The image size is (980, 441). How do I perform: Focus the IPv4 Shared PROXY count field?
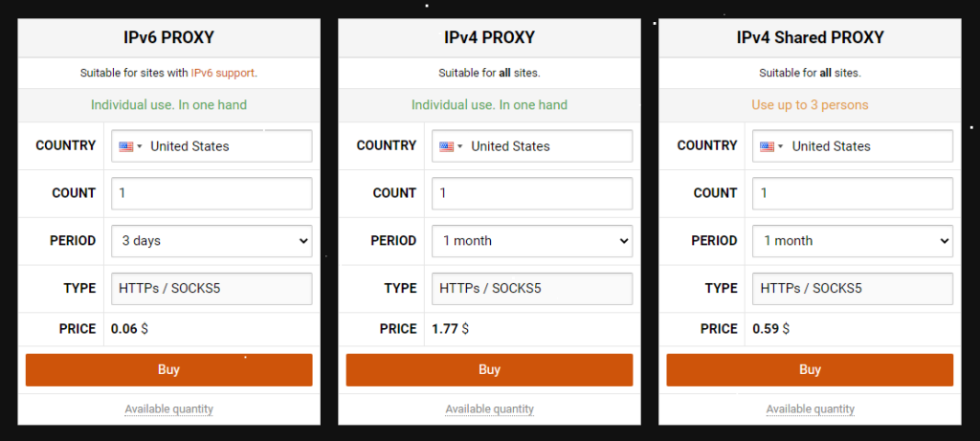853,193
